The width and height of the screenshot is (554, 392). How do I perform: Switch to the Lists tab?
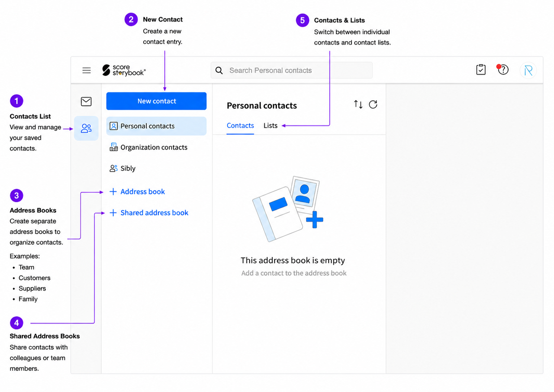[270, 126]
